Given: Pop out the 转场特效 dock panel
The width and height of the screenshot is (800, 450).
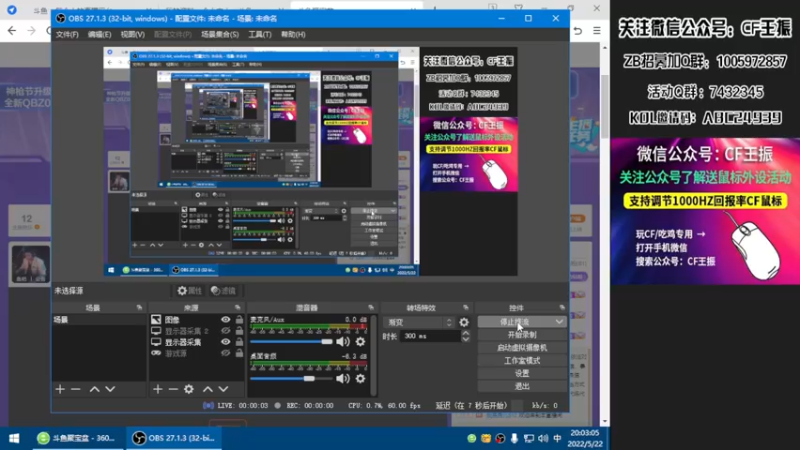Looking at the screenshot, I should coord(466,308).
